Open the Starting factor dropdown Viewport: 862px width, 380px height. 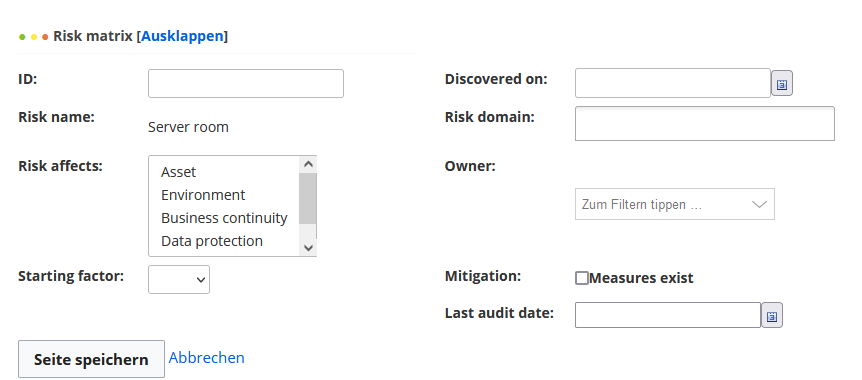(179, 279)
